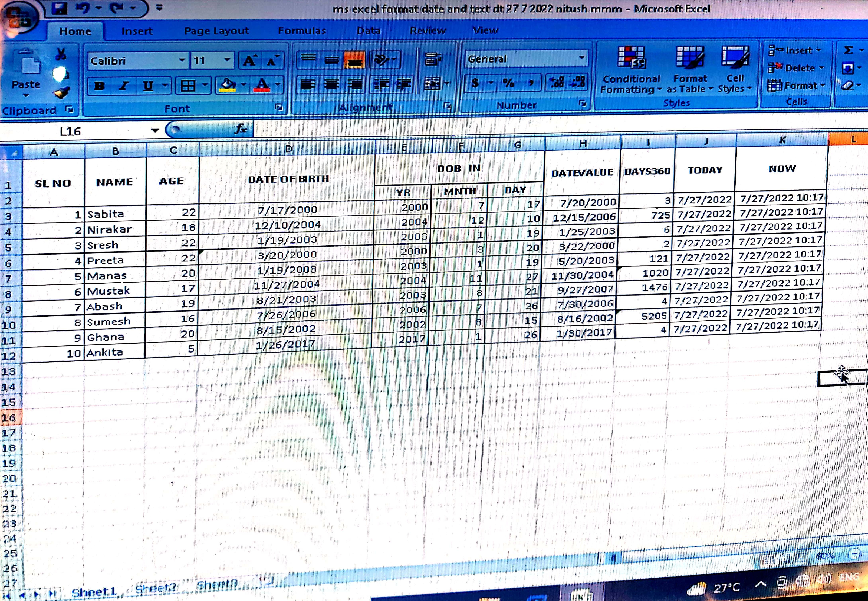Click the Percent Style icon
The image size is (868, 601).
pos(508,83)
